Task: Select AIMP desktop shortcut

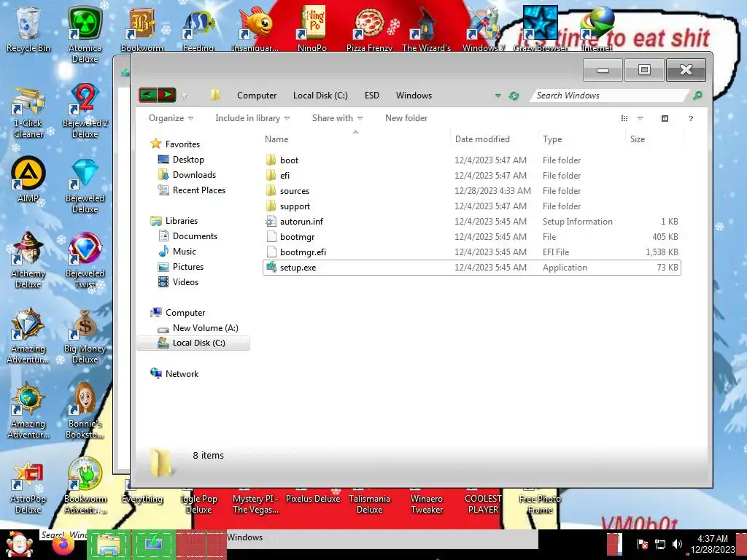Action: pos(28,179)
